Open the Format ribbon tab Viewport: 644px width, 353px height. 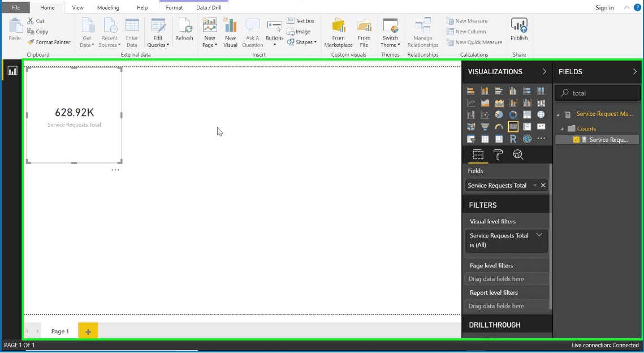click(x=174, y=7)
